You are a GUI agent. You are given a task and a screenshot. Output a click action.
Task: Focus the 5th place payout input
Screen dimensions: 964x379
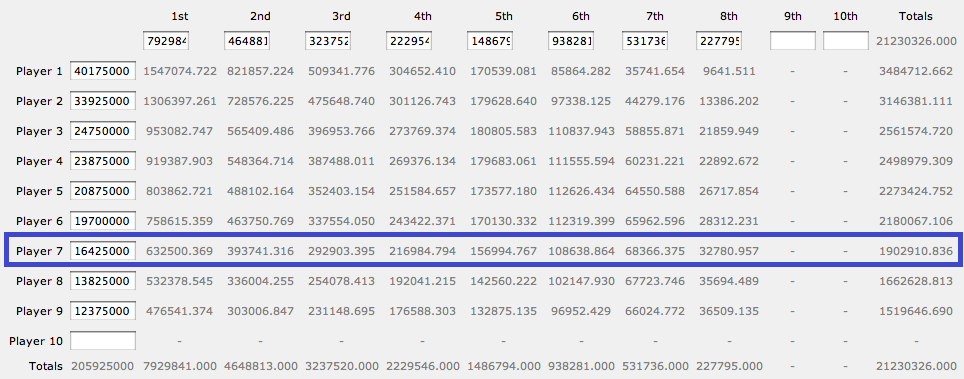pos(491,41)
